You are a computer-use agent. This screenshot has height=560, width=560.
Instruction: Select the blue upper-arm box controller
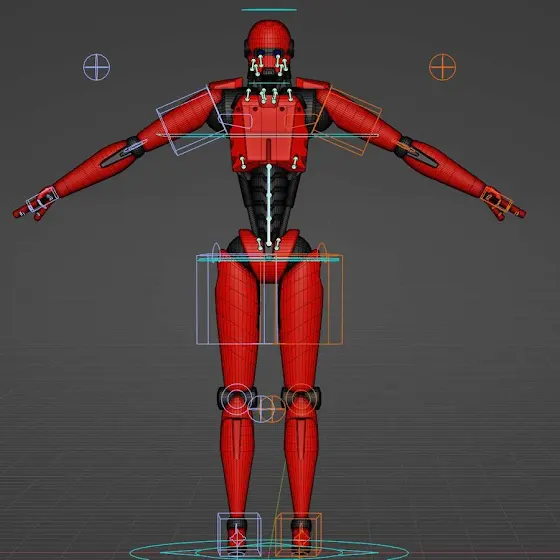pos(192,121)
